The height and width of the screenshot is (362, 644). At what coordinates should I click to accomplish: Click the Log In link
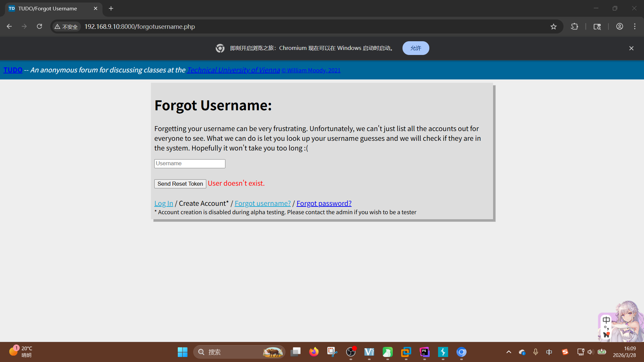pyautogui.click(x=164, y=203)
